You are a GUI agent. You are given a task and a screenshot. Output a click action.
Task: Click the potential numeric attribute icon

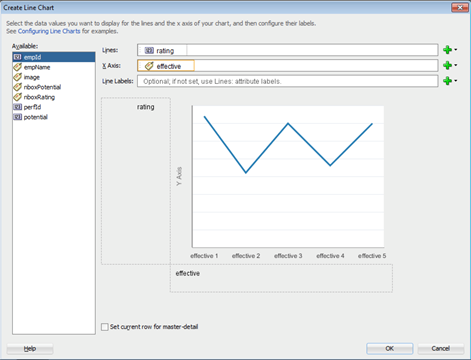[18, 117]
